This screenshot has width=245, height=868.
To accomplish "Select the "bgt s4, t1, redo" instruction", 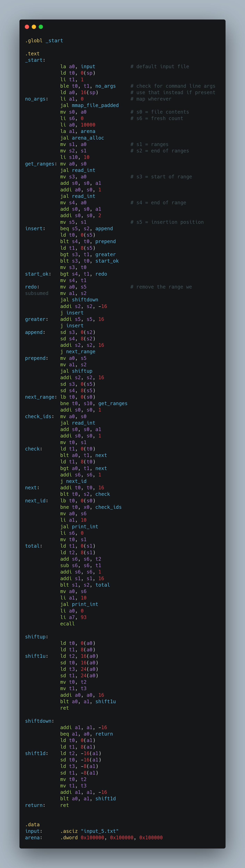I will 83,274.
